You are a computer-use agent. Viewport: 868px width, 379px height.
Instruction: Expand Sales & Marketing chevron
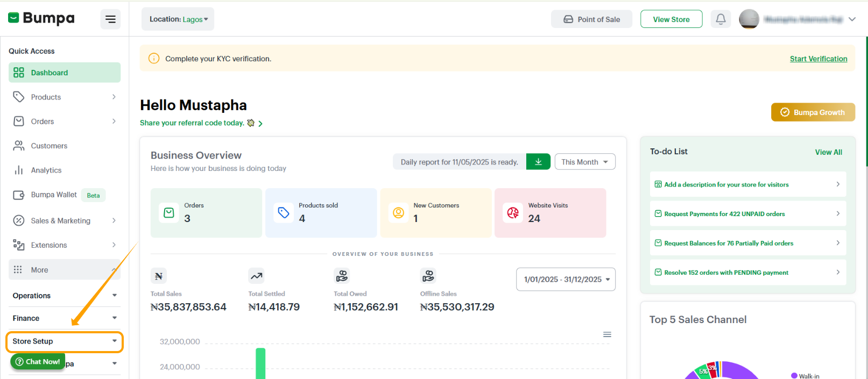[x=114, y=220]
